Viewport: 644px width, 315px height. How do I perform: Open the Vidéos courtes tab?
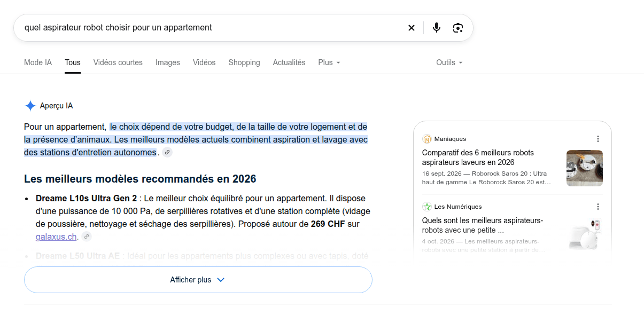[x=118, y=62]
